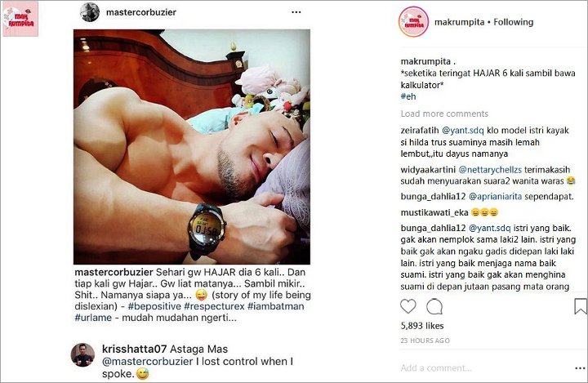Visit the widyaakartini commenter profile
This screenshot has width=588, height=383.
point(428,170)
